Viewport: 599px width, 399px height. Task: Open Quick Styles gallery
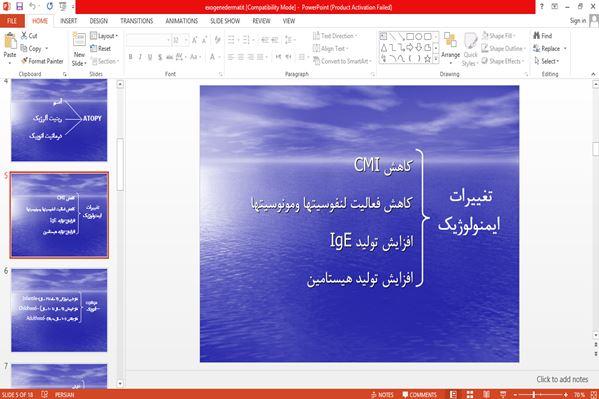pyautogui.click(x=470, y=50)
